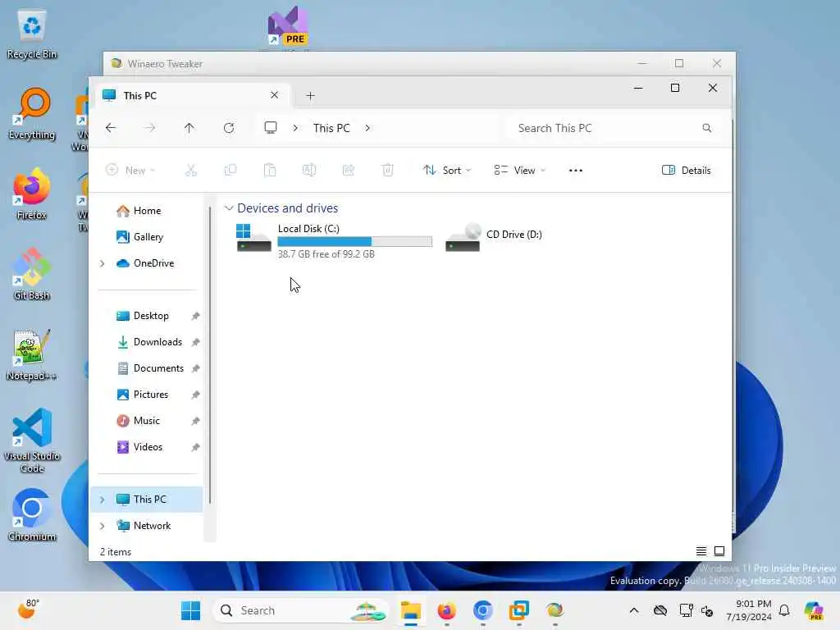Click This PC breadcrumb segment
The image size is (840, 630).
tap(331, 128)
